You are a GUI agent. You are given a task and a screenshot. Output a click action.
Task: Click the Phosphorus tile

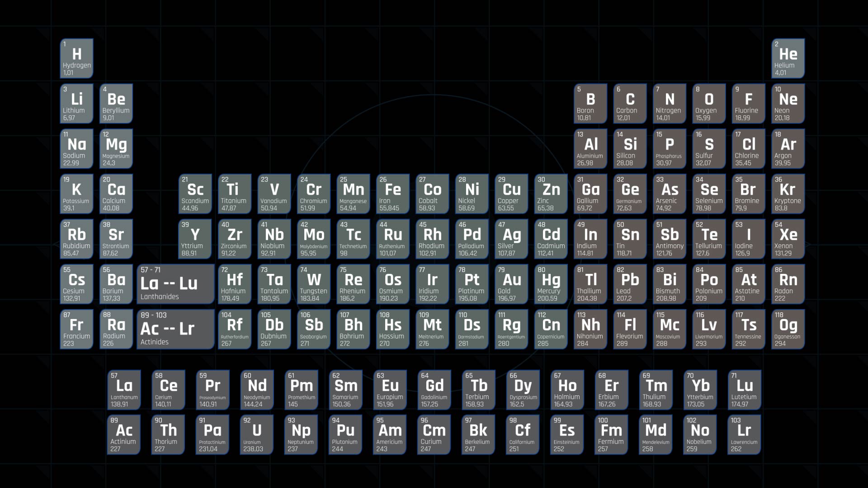click(x=670, y=149)
